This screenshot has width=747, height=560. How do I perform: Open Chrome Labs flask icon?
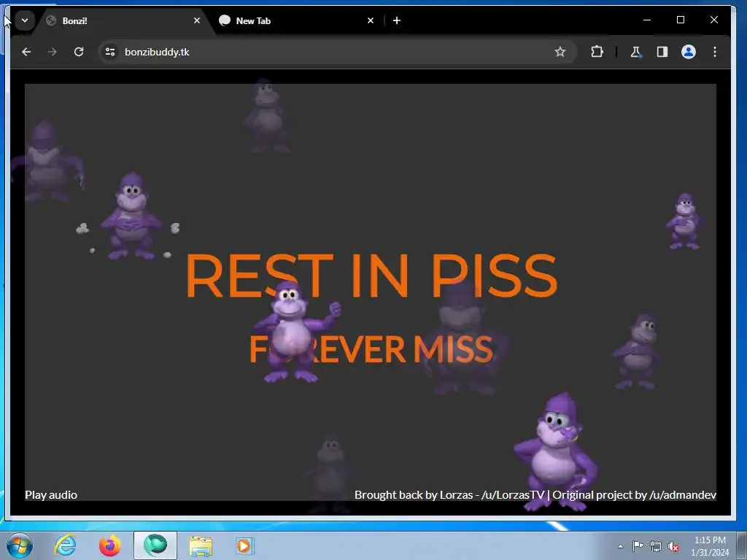click(635, 52)
